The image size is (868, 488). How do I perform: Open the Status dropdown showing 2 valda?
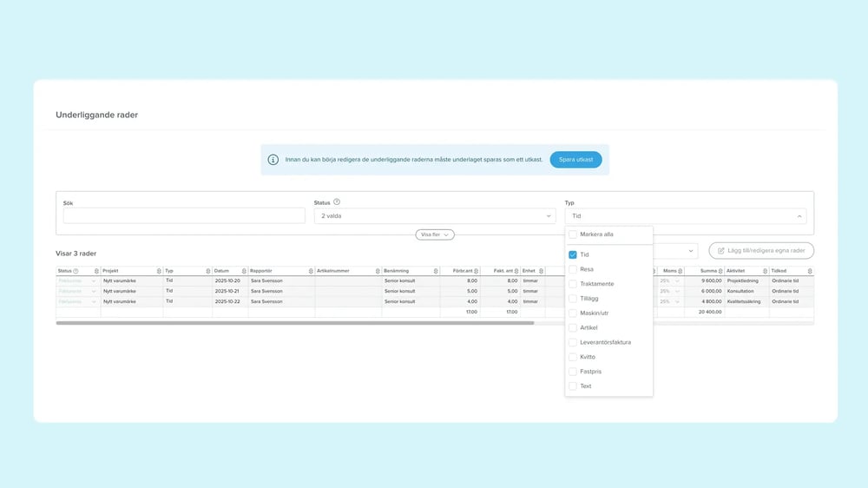click(434, 216)
